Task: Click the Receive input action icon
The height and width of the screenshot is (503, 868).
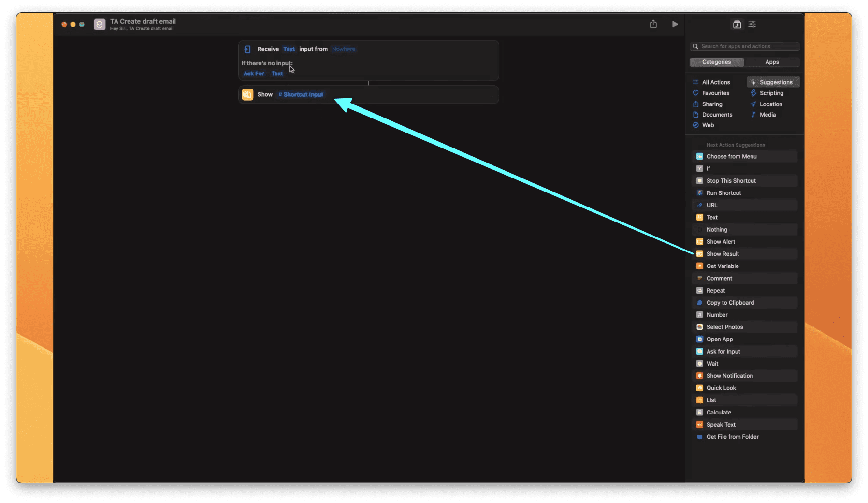Action: point(247,49)
